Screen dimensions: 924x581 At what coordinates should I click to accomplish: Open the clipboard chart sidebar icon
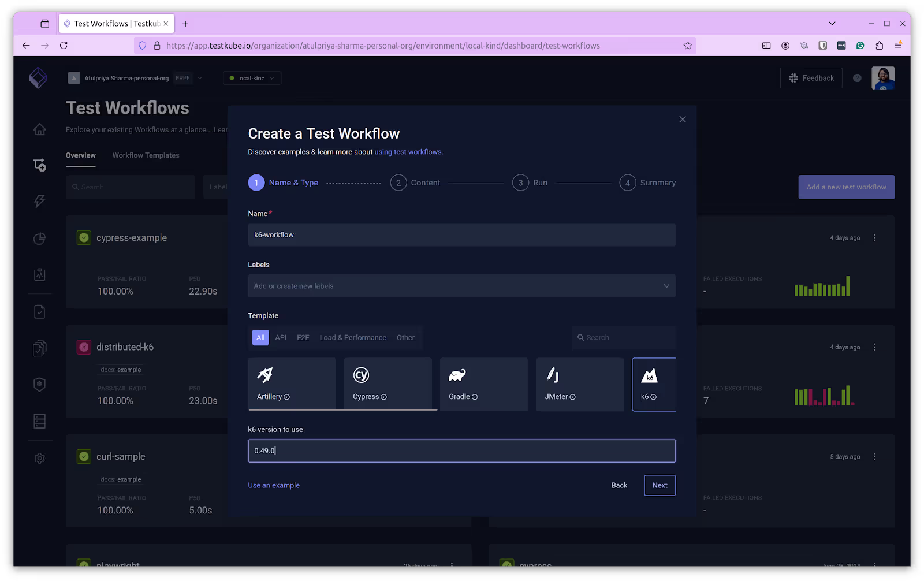39,275
